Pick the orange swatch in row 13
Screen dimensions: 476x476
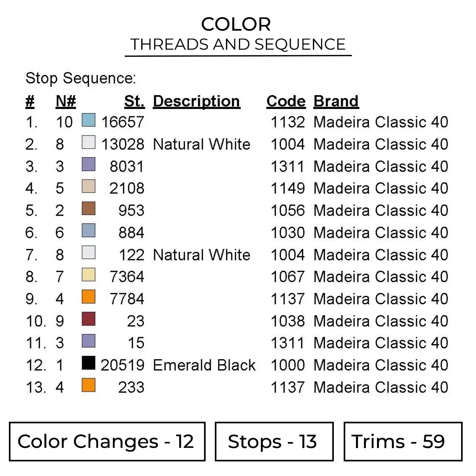tap(89, 385)
